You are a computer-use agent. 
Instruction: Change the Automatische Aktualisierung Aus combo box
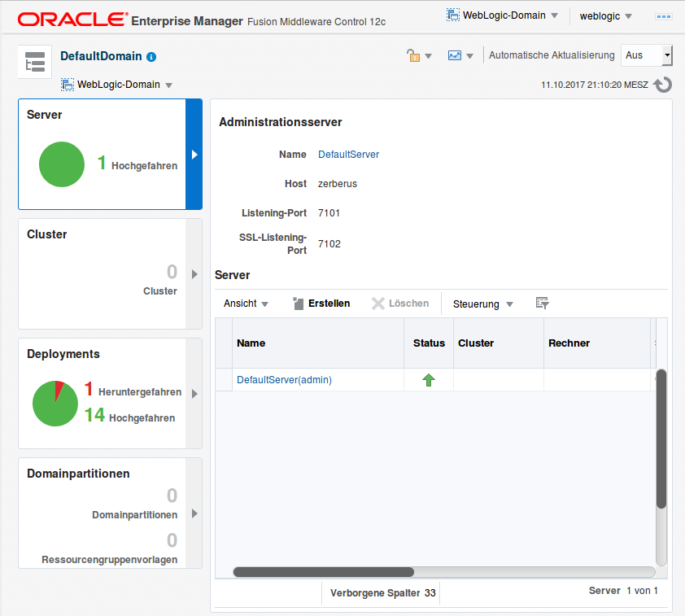pyautogui.click(x=647, y=55)
